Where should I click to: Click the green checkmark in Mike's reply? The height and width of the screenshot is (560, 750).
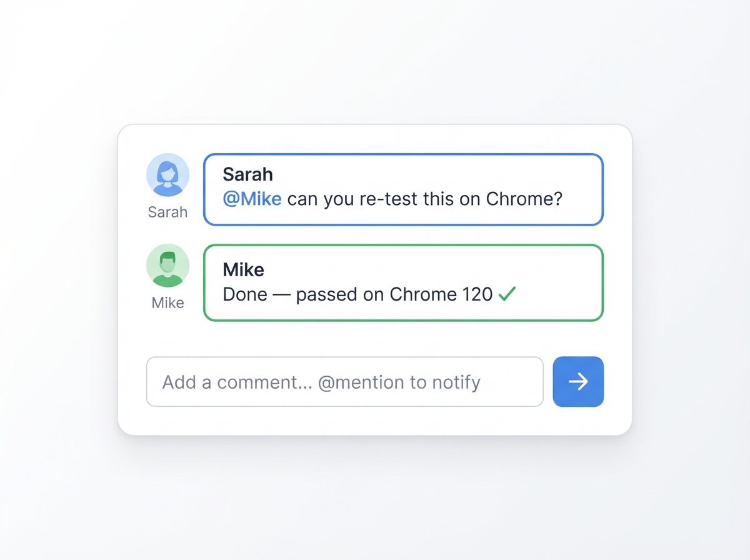[507, 294]
